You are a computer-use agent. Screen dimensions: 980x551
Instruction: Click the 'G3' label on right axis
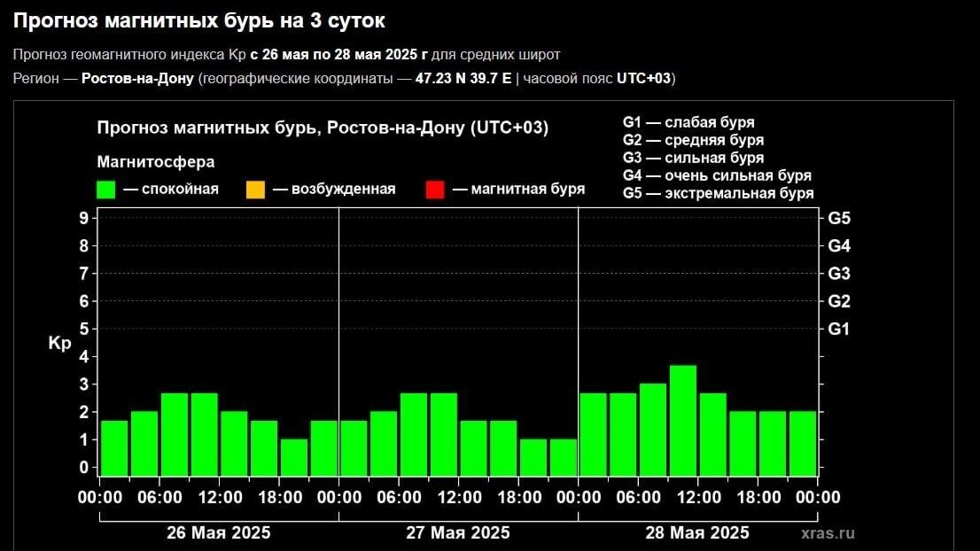tap(839, 274)
